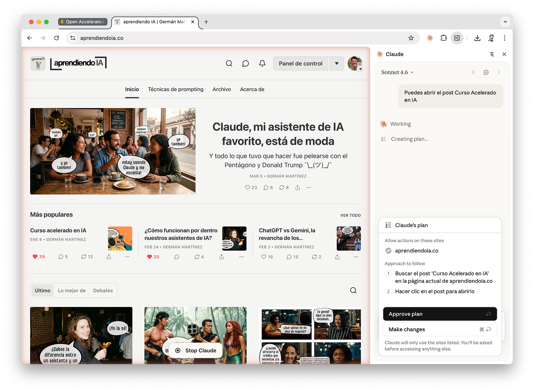The height and width of the screenshot is (392, 534).
Task: Share the Curso acelerado en IA post
Action: click(x=109, y=257)
